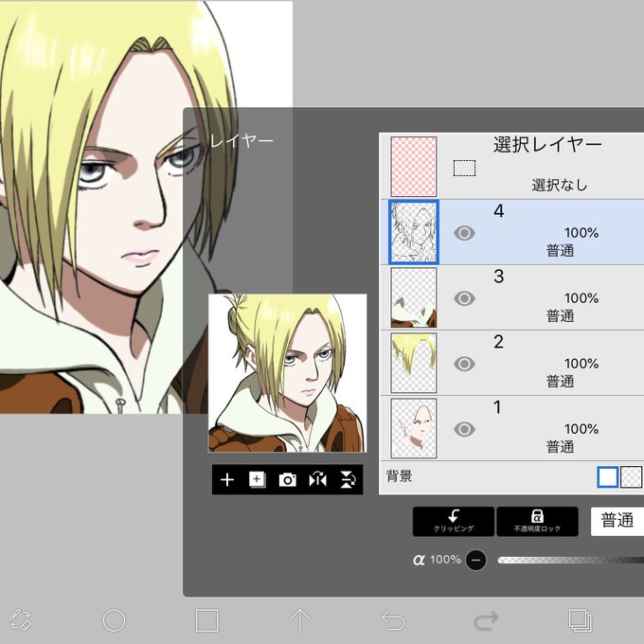Click layer 2 number label

[498, 342]
